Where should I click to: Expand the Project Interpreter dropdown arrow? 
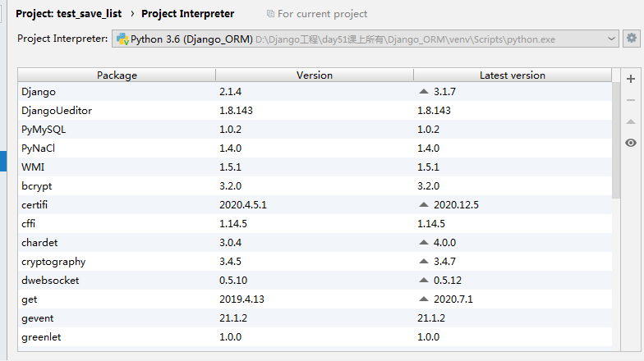[x=612, y=39]
